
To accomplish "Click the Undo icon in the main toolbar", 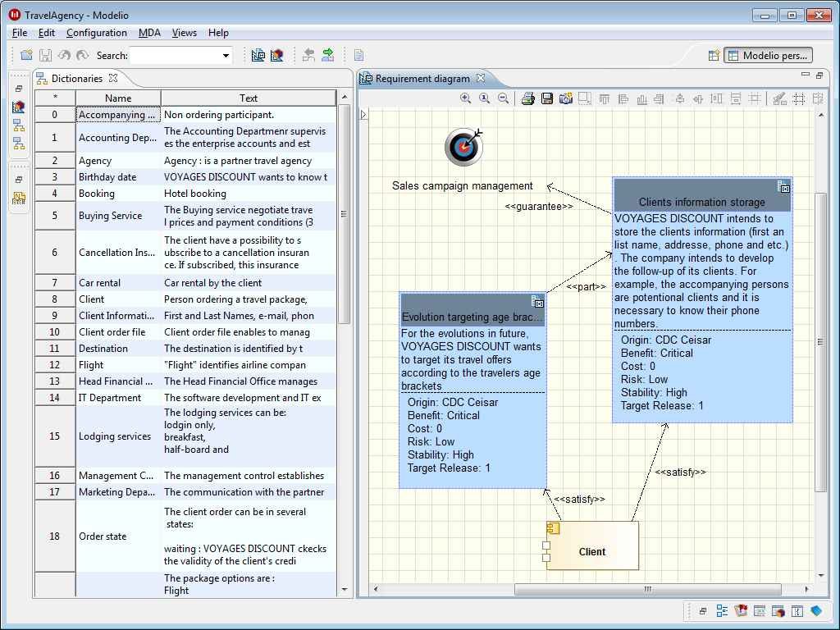I will click(x=64, y=53).
